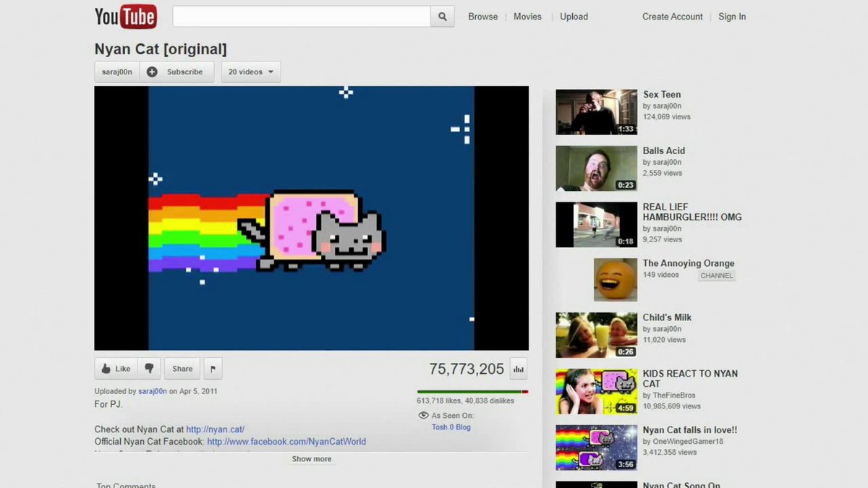
Task: Open the Browse menu item
Action: click(x=483, y=17)
